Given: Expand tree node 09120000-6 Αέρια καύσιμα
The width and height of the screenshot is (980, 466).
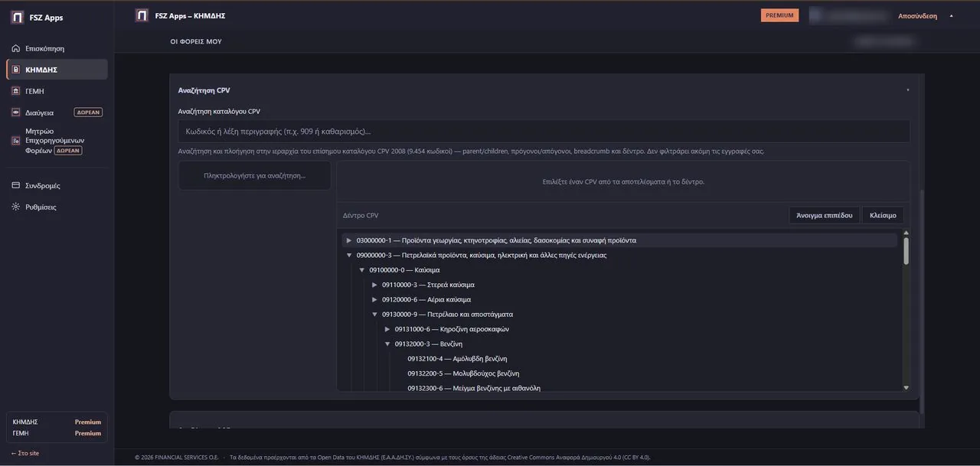Looking at the screenshot, I should (x=375, y=300).
